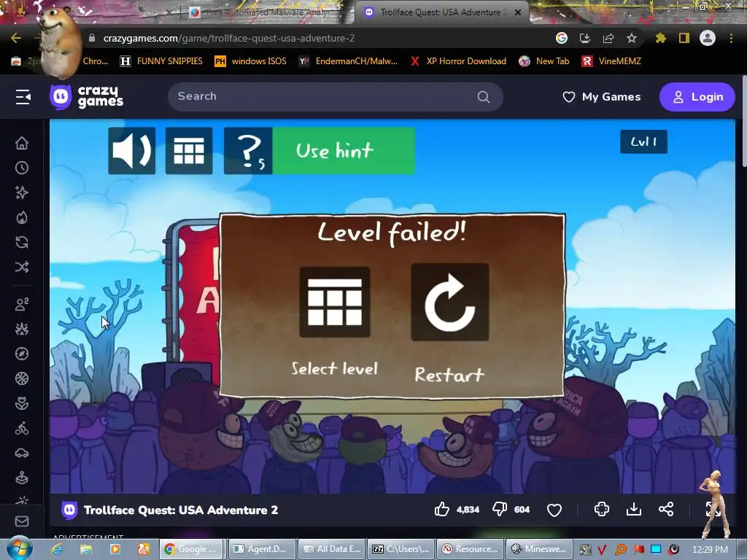This screenshot has height=560, width=747.
Task: Open Updated refresh icon in sidebar
Action: tap(22, 242)
